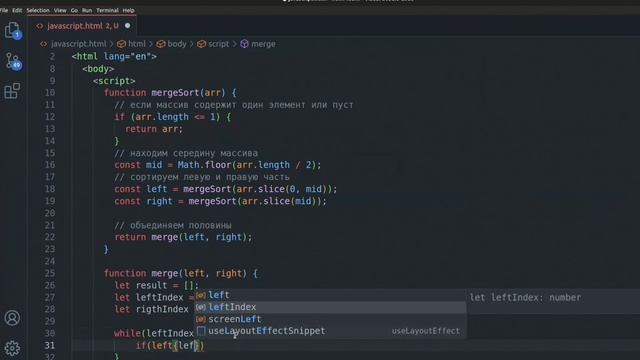Click the '<body>' tag on line 8
The image size is (640, 360).
point(98,69)
